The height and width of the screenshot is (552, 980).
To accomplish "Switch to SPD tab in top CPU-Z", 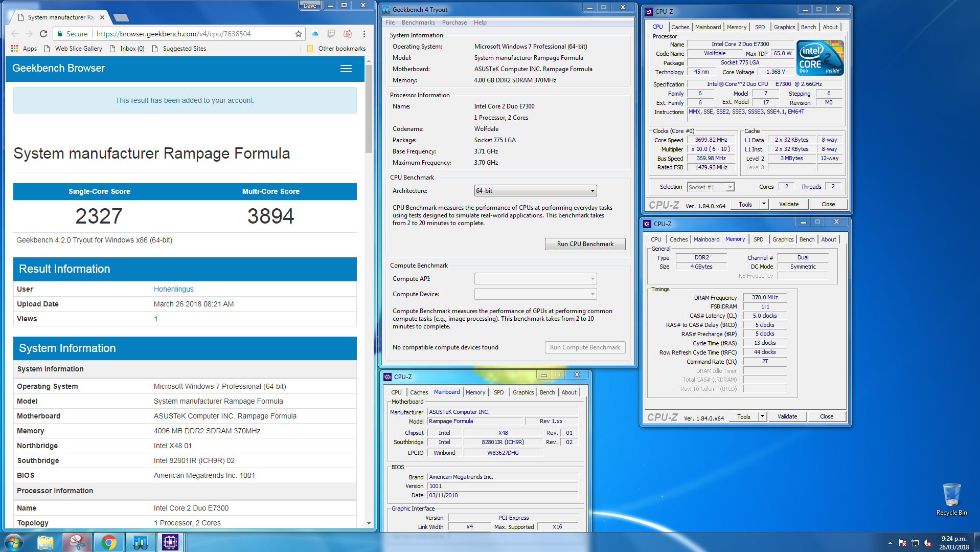I will pyautogui.click(x=760, y=27).
